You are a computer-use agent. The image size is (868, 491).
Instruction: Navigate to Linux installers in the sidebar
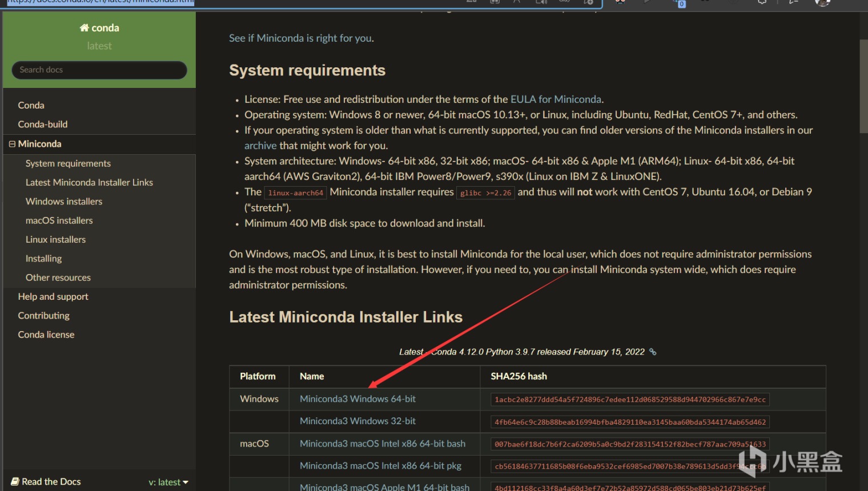tap(55, 239)
